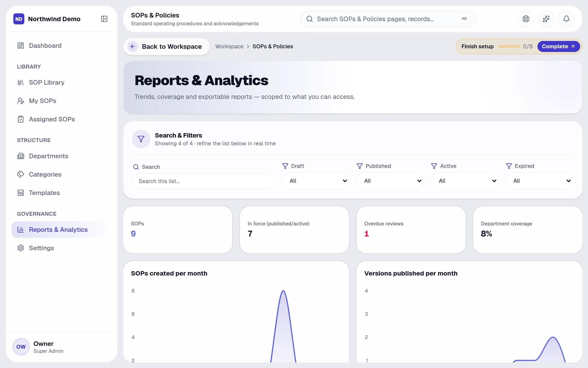The image size is (588, 368).
Task: Open the help lifebuoy icon
Action: [526, 19]
